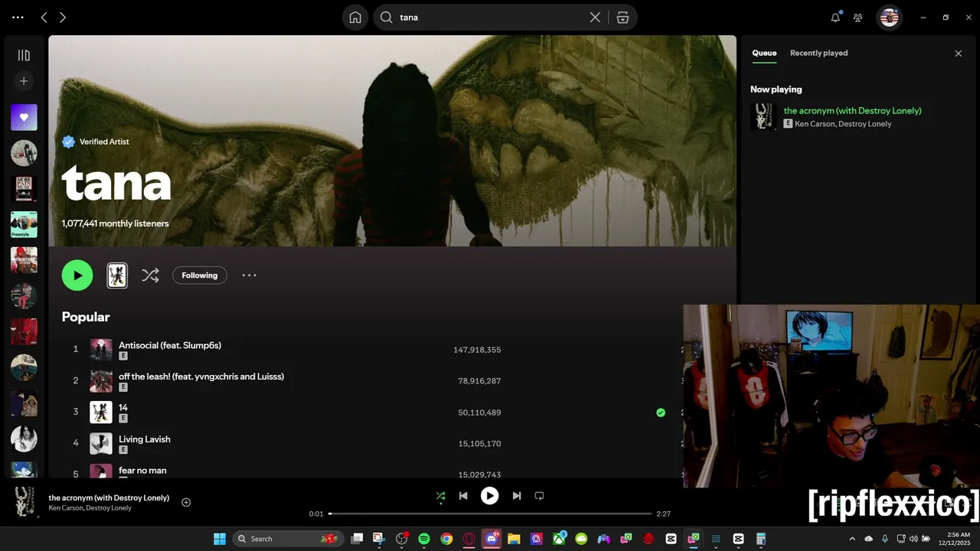Open Freestyle playlist in sidebar
The image size is (980, 551).
click(24, 224)
